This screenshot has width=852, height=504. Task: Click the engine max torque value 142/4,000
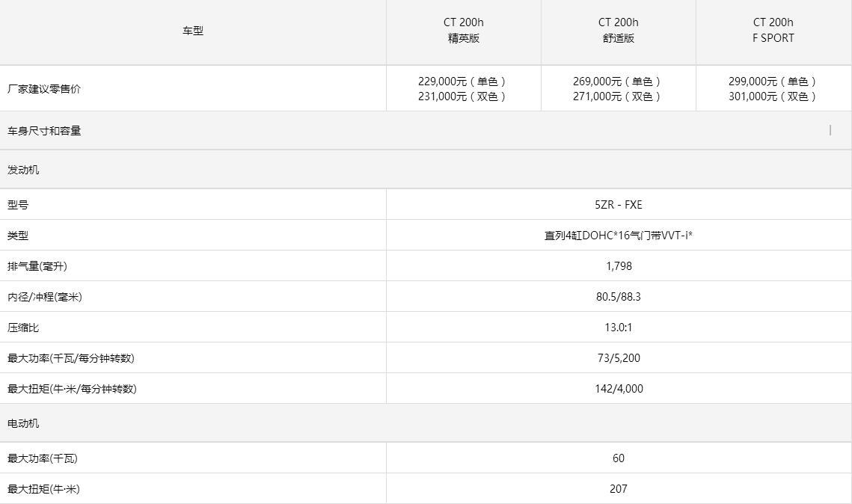tap(618, 389)
